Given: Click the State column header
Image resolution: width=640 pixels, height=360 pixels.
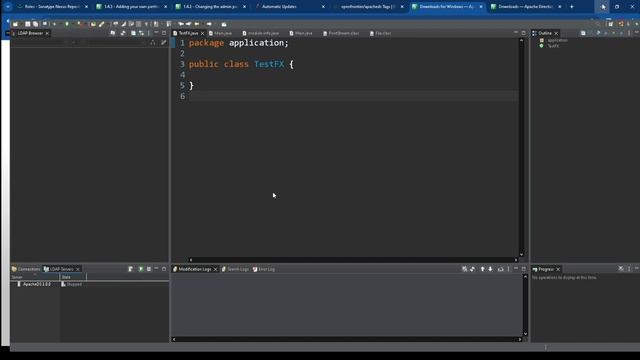Looking at the screenshot, I should tap(73, 277).
